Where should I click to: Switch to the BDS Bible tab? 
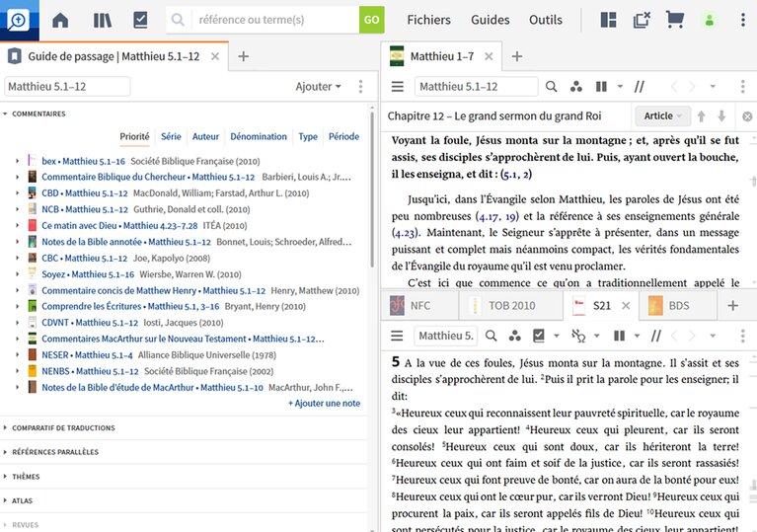tap(678, 306)
